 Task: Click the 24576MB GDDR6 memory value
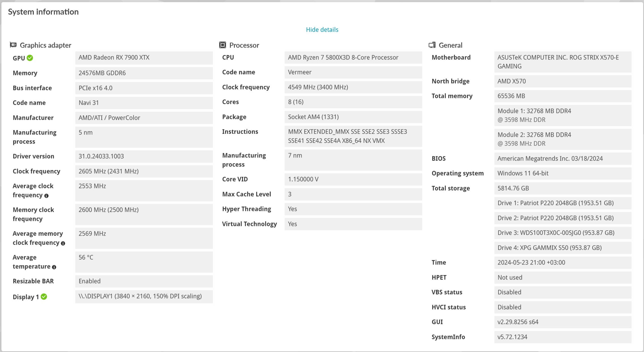click(144, 73)
